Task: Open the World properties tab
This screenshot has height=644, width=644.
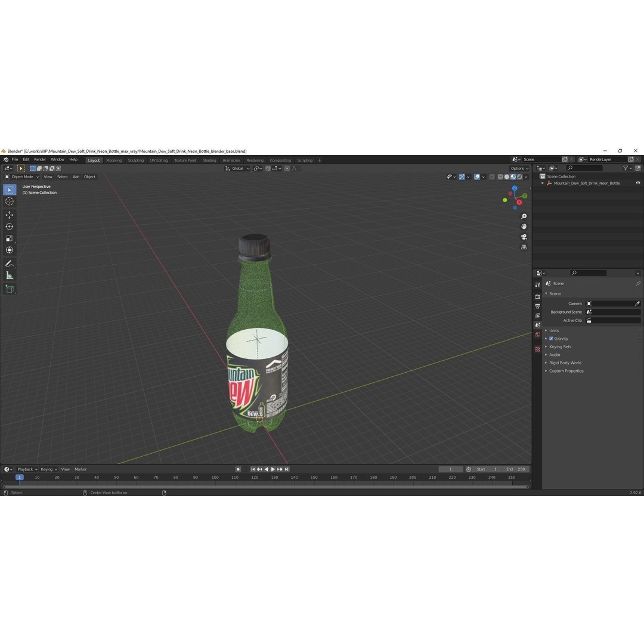Action: click(x=538, y=335)
